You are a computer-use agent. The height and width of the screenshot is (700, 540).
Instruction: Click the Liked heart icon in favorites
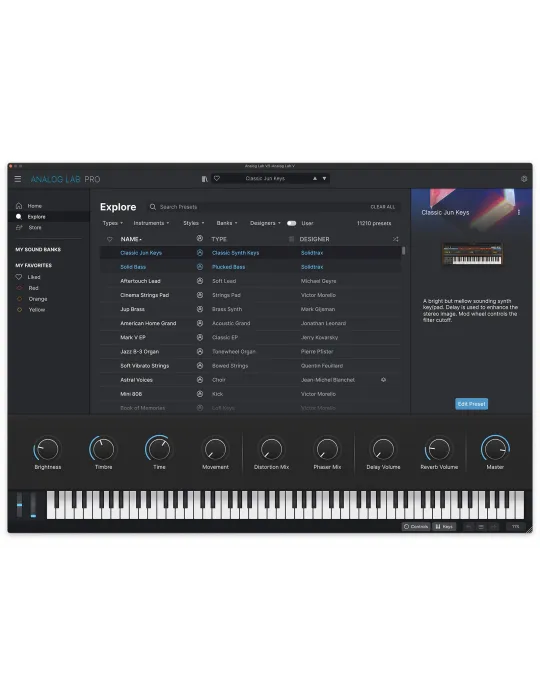tap(19, 277)
